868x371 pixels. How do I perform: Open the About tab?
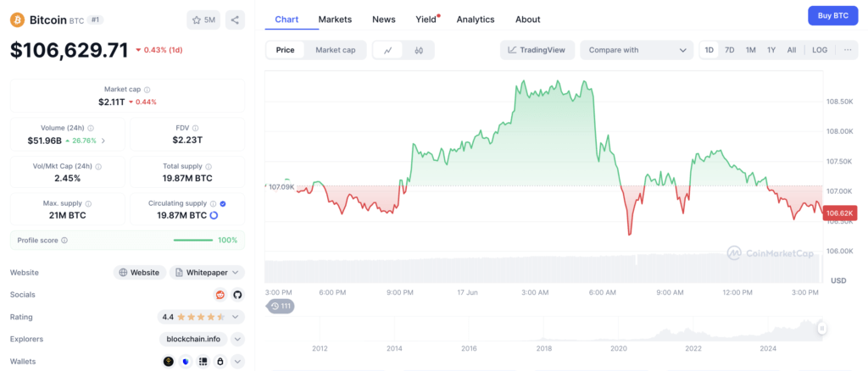pyautogui.click(x=527, y=19)
